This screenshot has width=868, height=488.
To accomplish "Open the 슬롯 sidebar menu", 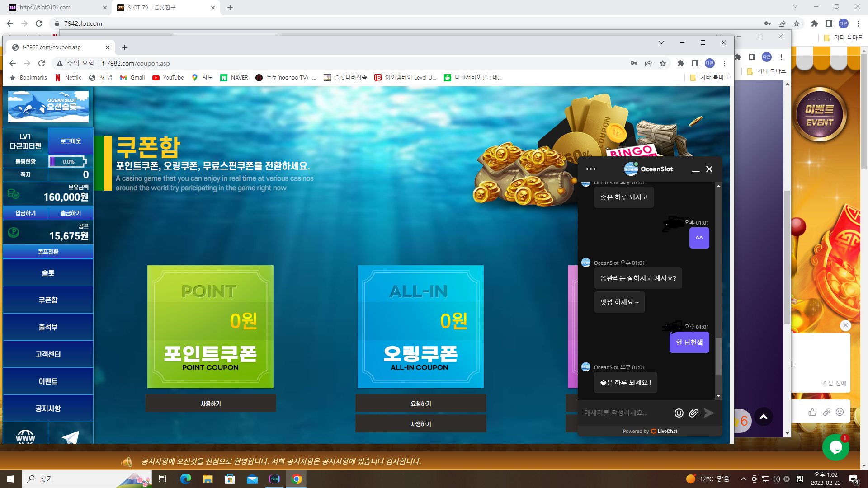I will pyautogui.click(x=48, y=273).
